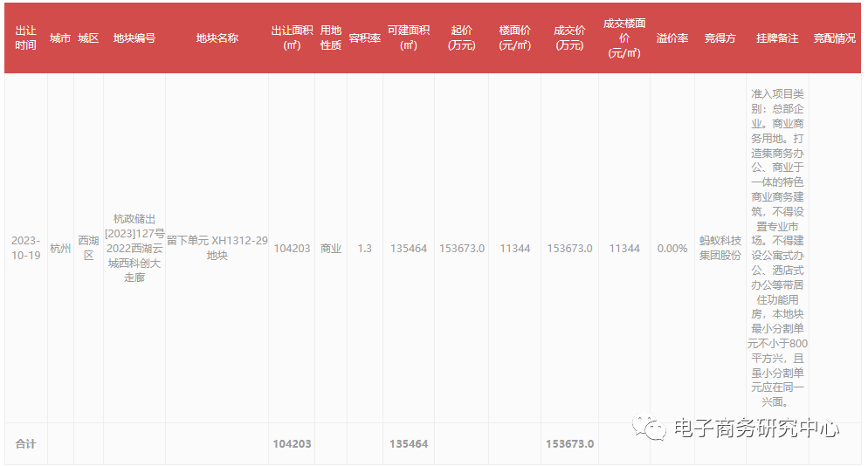Click the 楼面价(元/㎡) column header

[515, 38]
